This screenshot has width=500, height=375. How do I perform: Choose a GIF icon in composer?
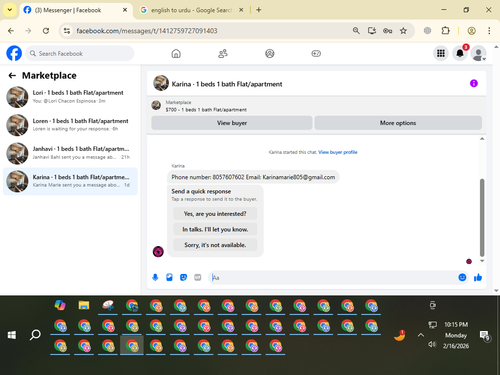click(198, 277)
